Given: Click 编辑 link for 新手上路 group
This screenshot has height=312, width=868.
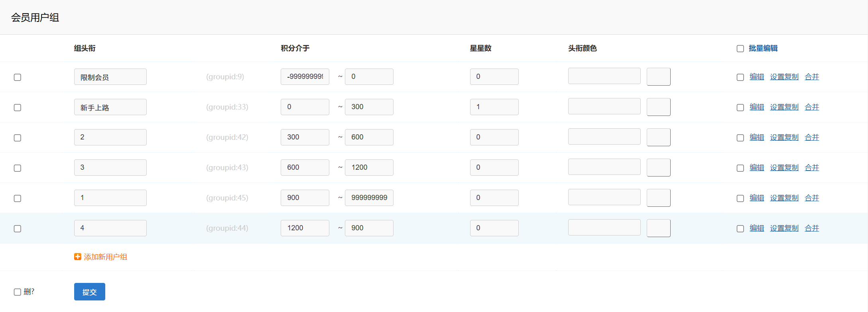Looking at the screenshot, I should [x=756, y=107].
